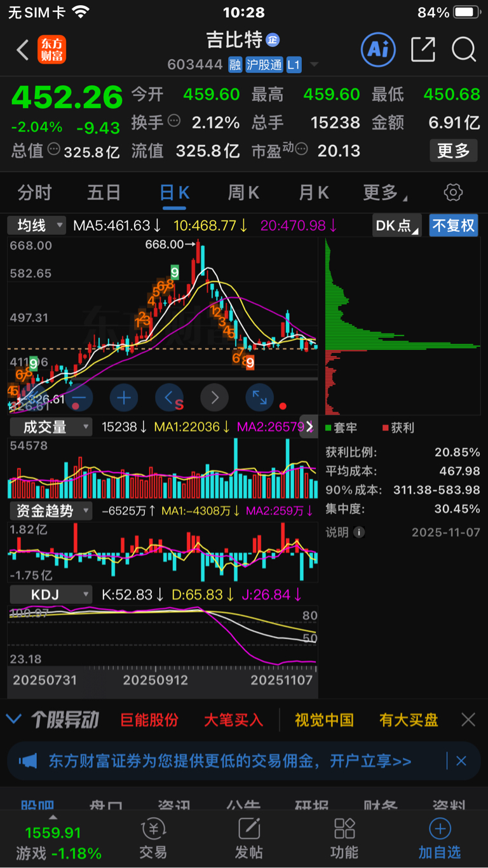Expand volume MA values arrow
Image resolution: width=488 pixels, height=868 pixels.
(309, 427)
